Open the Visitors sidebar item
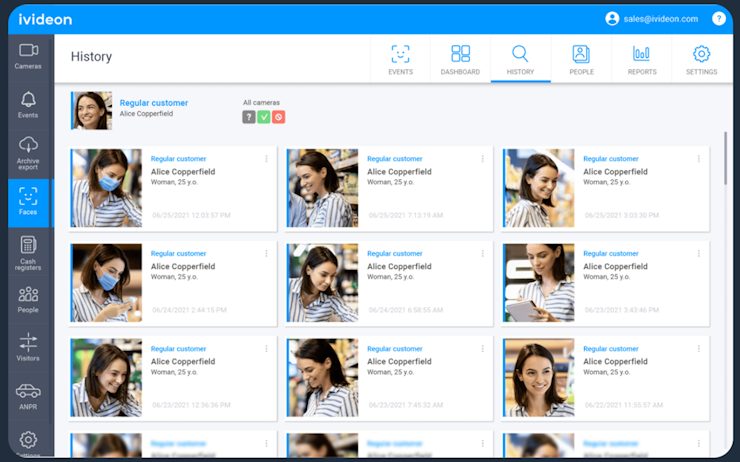Image resolution: width=740 pixels, height=462 pixels. click(28, 347)
